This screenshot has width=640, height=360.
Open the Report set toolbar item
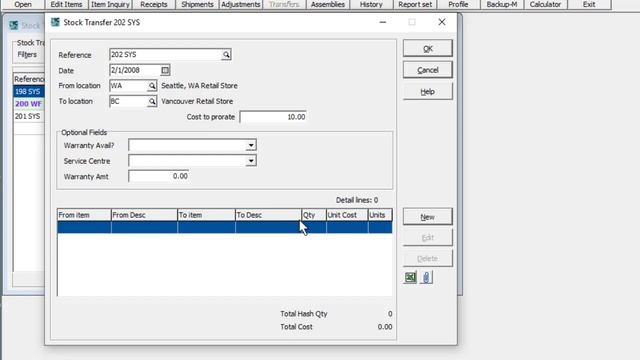click(x=415, y=4)
